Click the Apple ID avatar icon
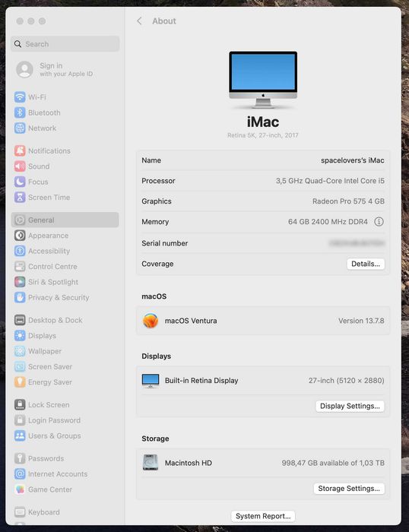Screen dimensions: 409x532 [25, 70]
